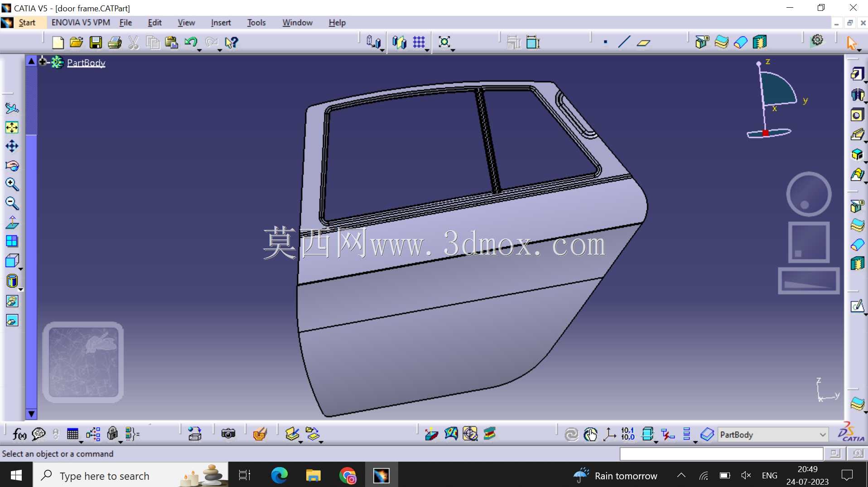Viewport: 868px width, 487px height.
Task: Select the Rotate view tool
Action: point(12,166)
